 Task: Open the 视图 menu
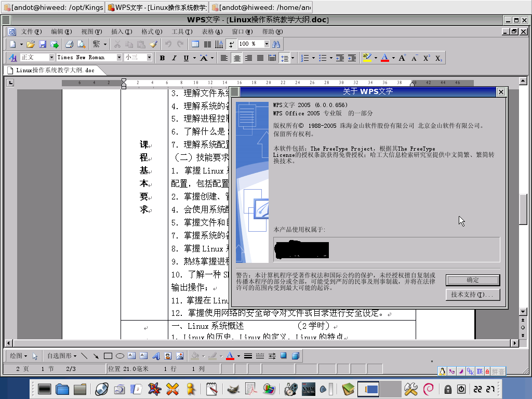coord(91,32)
